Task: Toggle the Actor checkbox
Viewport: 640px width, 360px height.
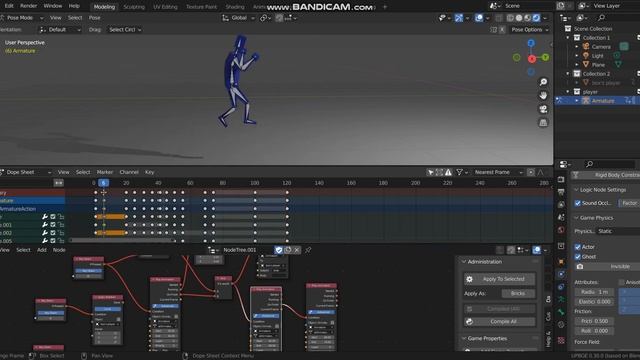Action: pyautogui.click(x=578, y=247)
